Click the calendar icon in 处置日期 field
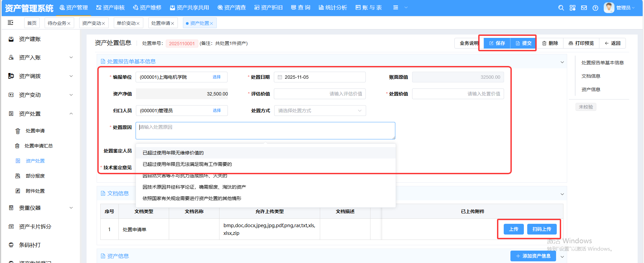Image resolution: width=644 pixels, height=263 pixels. (x=280, y=77)
